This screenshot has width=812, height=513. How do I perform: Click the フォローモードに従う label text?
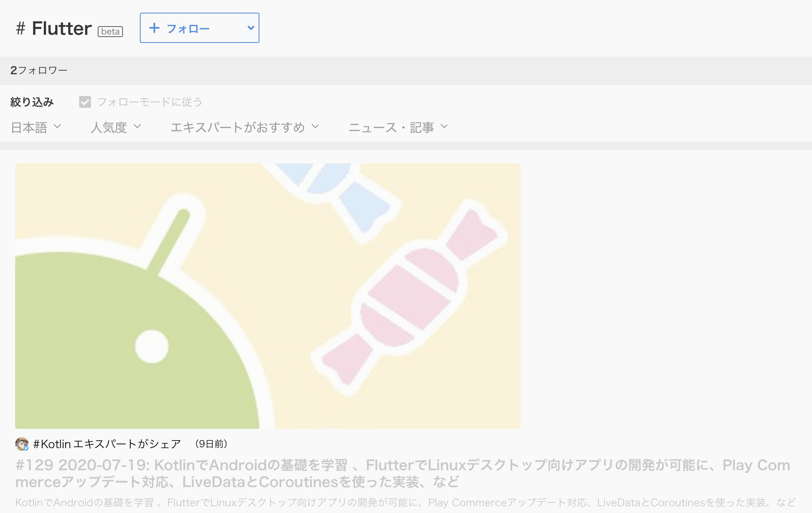[x=150, y=102]
